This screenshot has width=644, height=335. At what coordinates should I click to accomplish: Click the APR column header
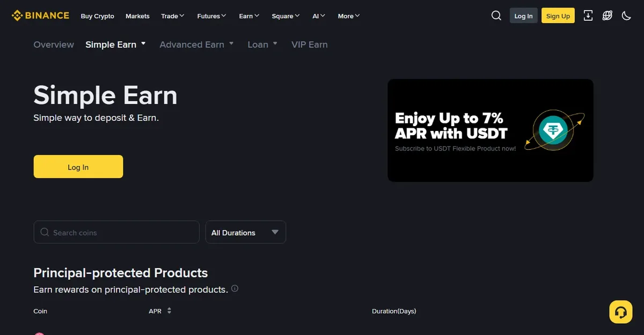tap(155, 311)
